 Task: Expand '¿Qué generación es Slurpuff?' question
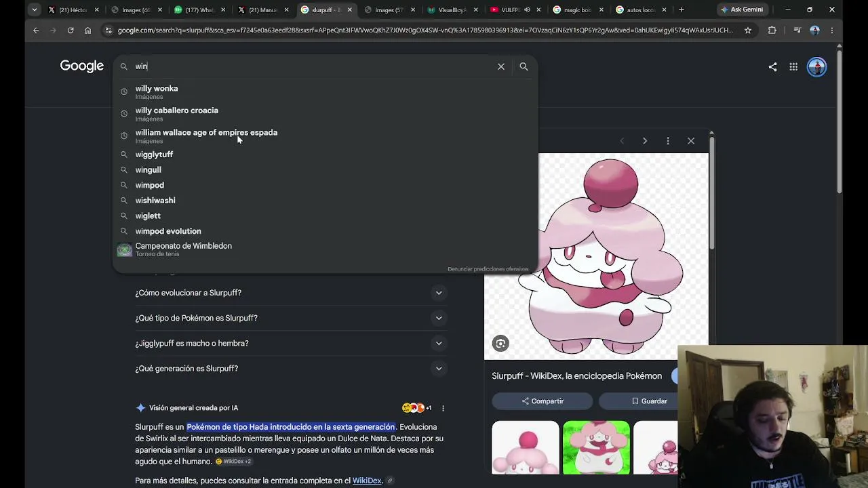click(291, 368)
